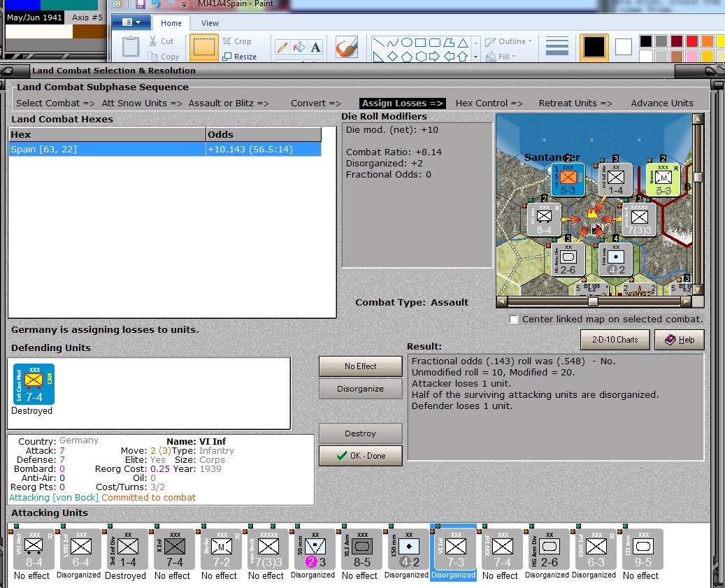Select attacking 50 mm unit 2-3
Image resolution: width=725 pixels, height=588 pixels.
(x=315, y=549)
